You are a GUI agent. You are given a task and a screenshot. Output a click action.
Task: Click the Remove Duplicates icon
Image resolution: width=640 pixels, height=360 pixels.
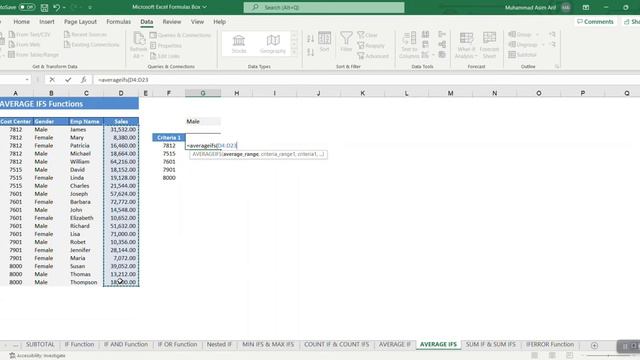(x=425, y=44)
